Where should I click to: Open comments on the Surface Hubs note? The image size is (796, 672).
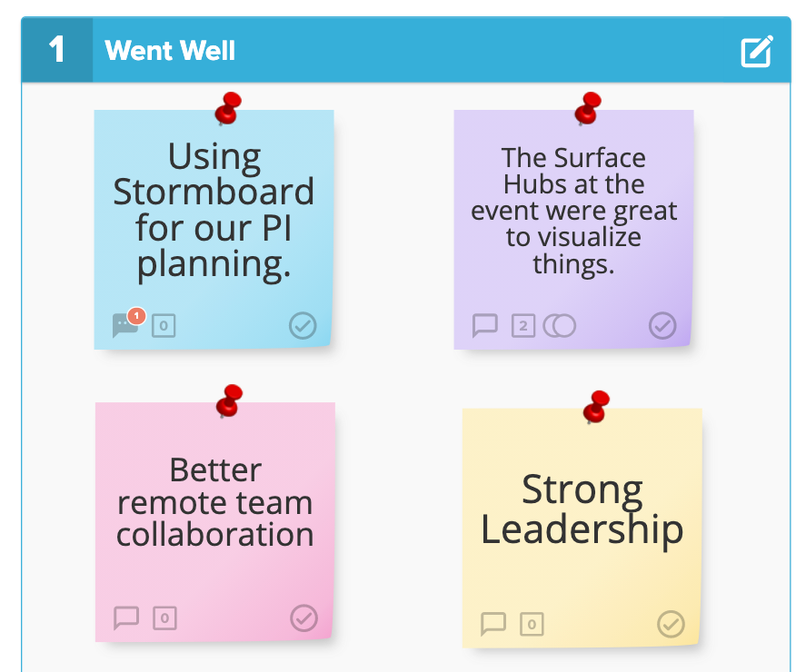(x=485, y=325)
